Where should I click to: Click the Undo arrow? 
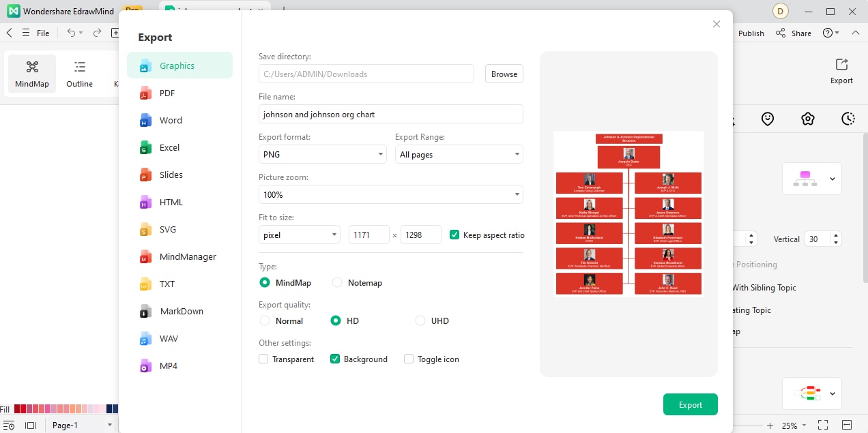click(71, 33)
